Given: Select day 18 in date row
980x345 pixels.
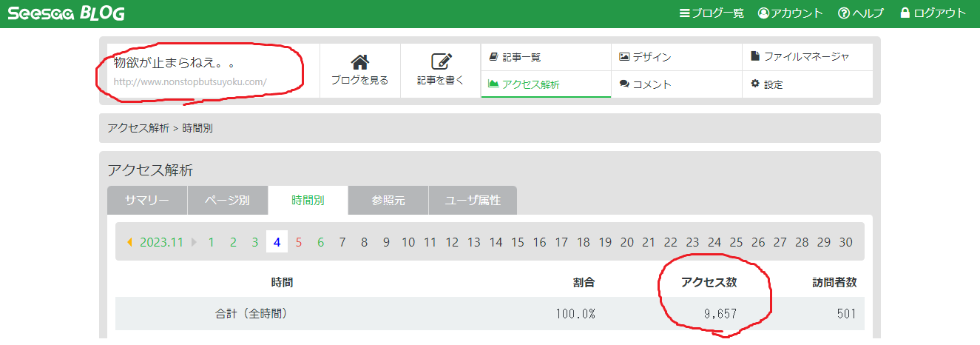Looking at the screenshot, I should 584,242.
